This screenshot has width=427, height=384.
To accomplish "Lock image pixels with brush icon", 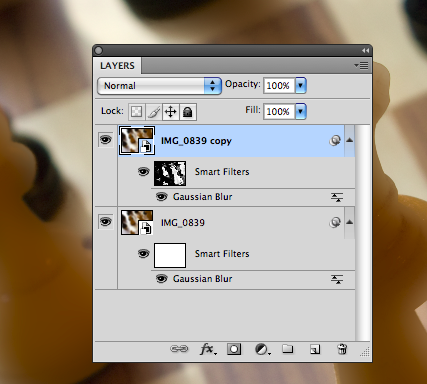I will pos(154,112).
